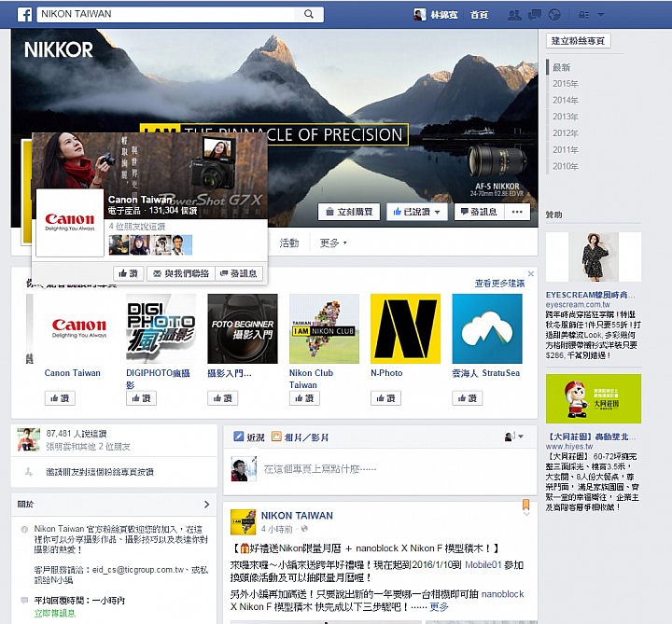
Task: Click 邀請朋友對這個粉絲專頁按讚
Action: tap(100, 472)
